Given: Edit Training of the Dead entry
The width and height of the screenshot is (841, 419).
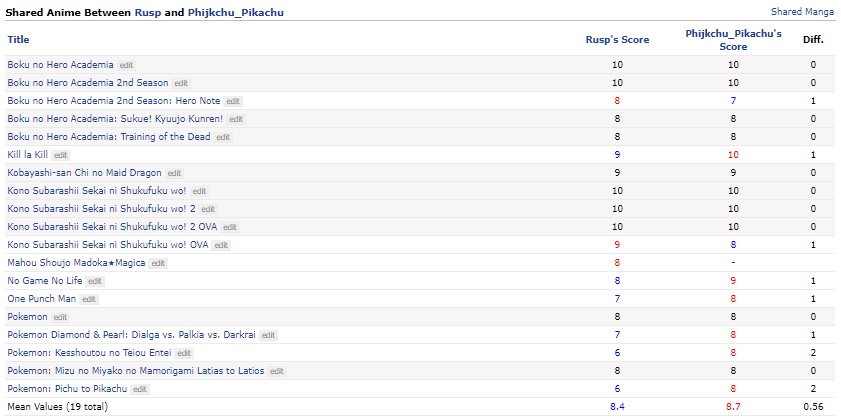Looking at the screenshot, I should pos(223,137).
